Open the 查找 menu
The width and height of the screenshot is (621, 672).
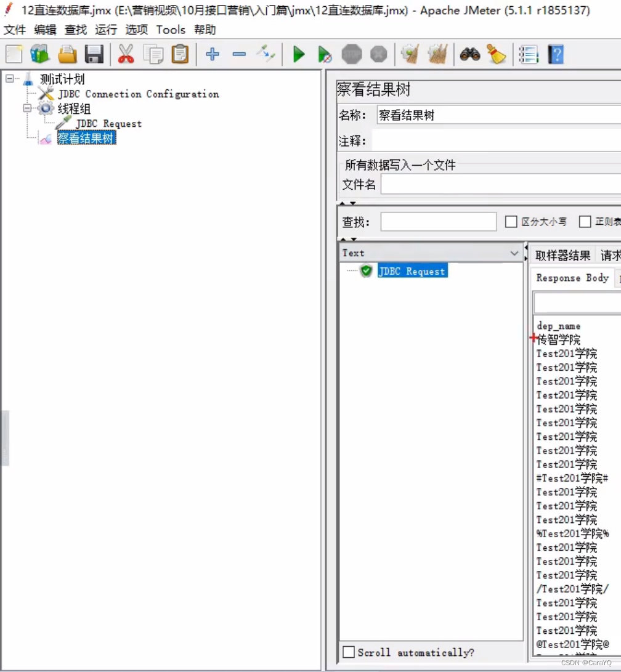click(x=75, y=30)
